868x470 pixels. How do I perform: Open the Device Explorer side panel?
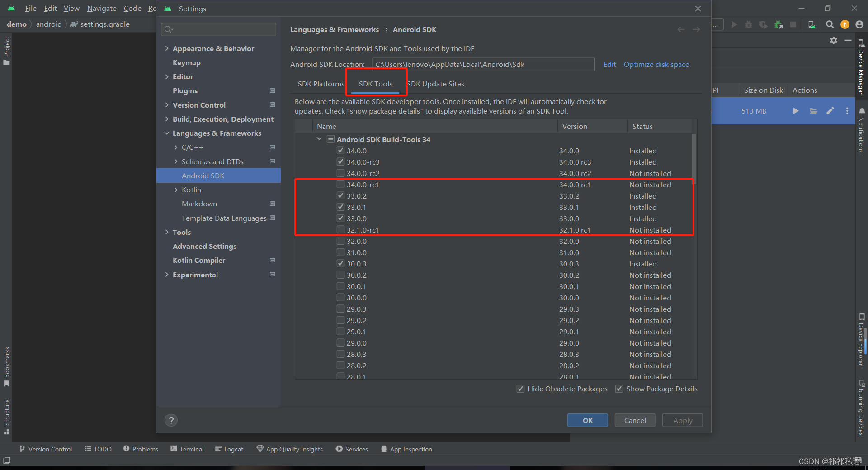click(861, 339)
